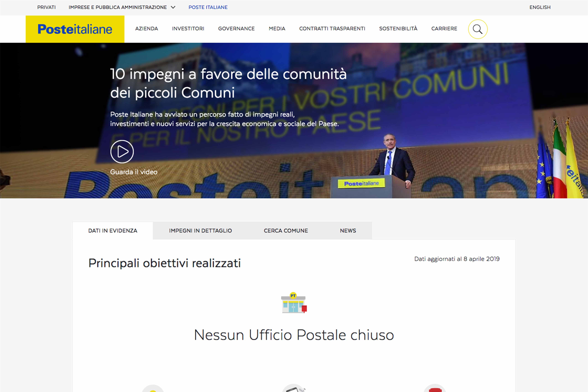
Task: Open the Azienda menu
Action: pos(146,29)
